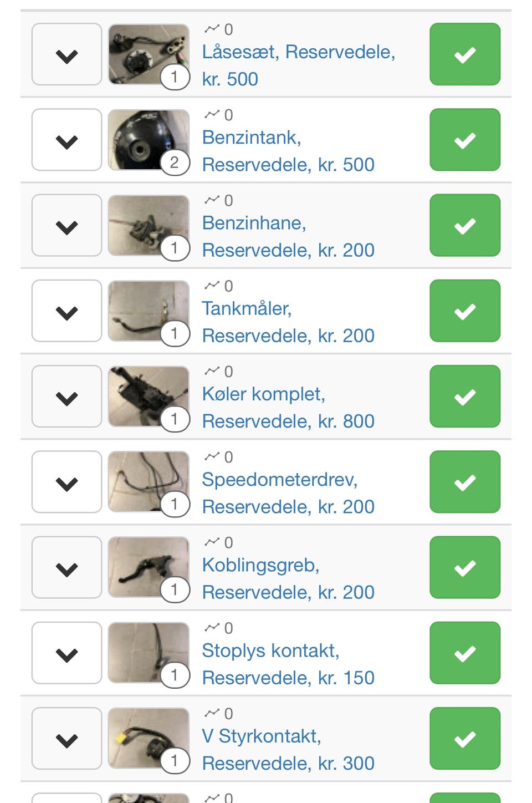
Task: Click the Koblingsgreb listing title
Action: 288,578
